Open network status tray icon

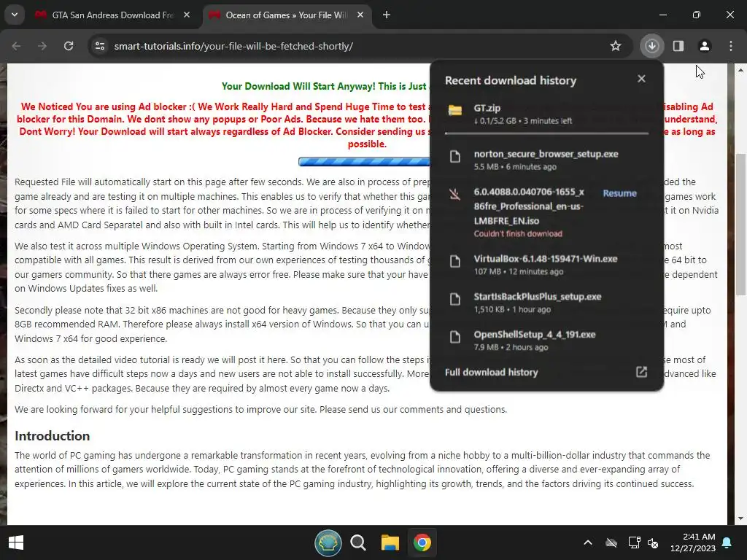point(634,542)
